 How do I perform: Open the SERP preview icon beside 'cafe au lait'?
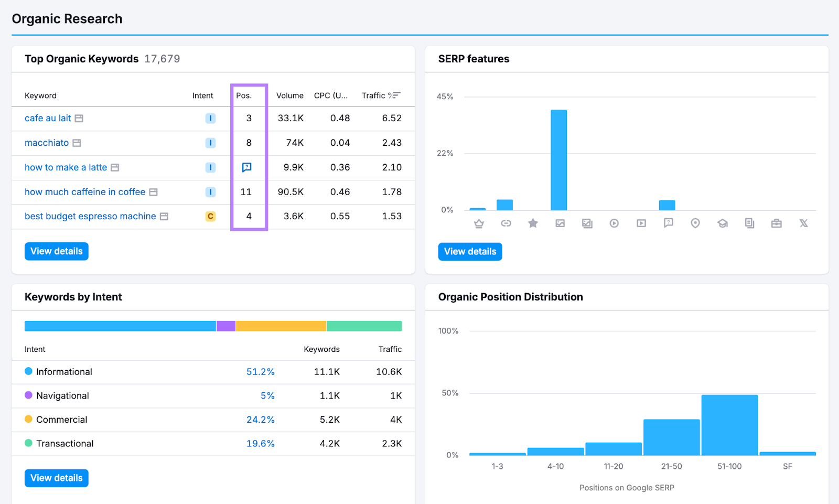pos(79,118)
